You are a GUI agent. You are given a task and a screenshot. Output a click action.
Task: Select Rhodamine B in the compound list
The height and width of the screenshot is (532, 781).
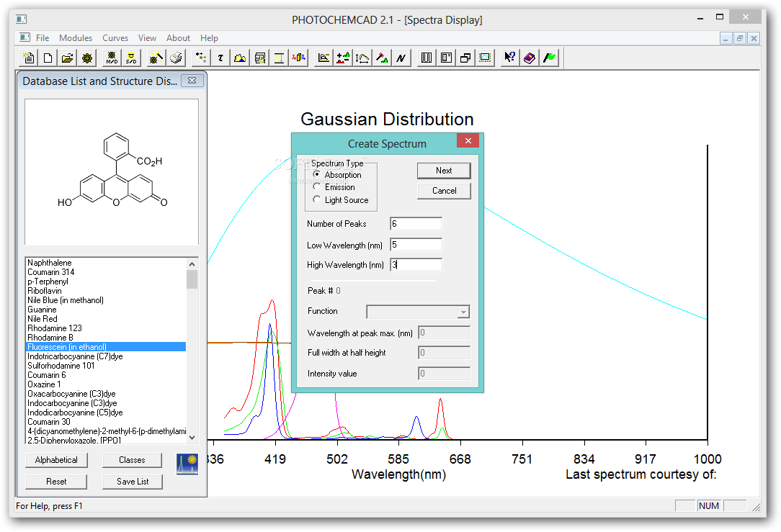(50, 338)
